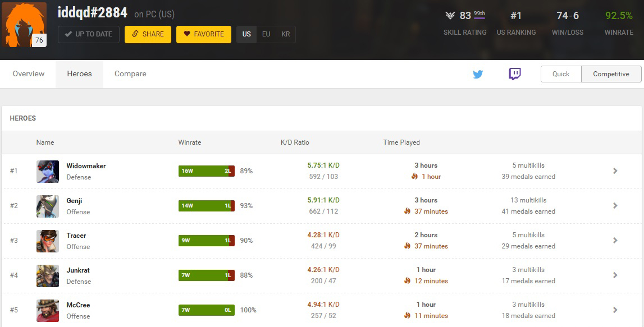This screenshot has height=327, width=644.
Task: Click the Junkrat hero portrait
Action: [x=48, y=275]
